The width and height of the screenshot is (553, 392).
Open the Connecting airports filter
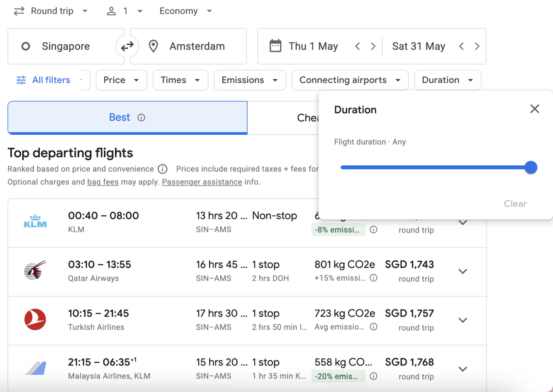350,80
